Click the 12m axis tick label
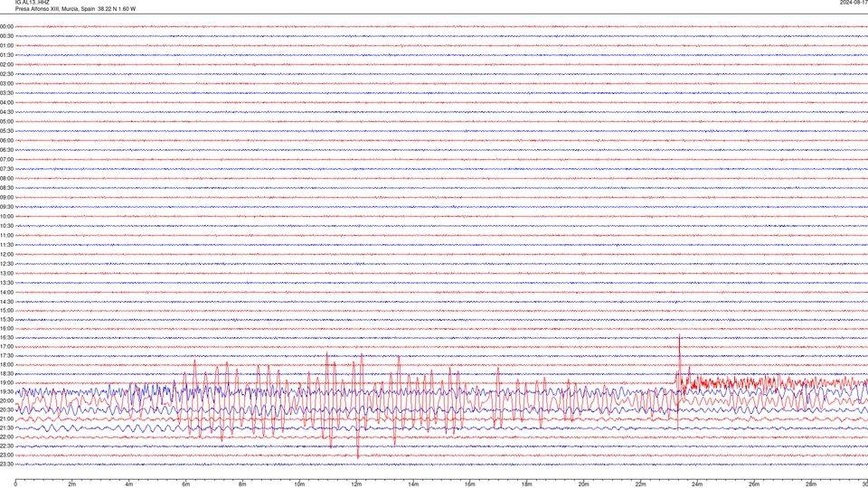 coord(356,484)
